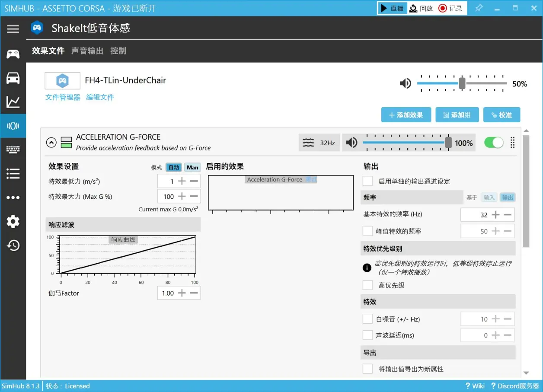Open the settings gear in sidebar
Image resolution: width=543 pixels, height=392 pixels.
click(13, 222)
